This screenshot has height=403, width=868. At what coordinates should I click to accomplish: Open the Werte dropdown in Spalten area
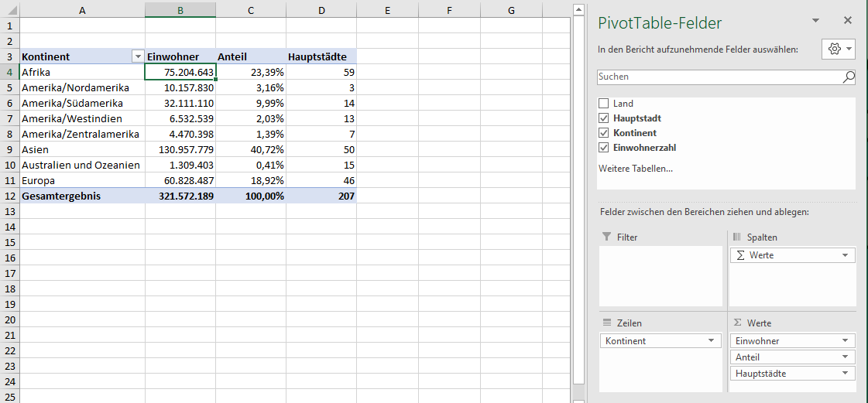846,255
